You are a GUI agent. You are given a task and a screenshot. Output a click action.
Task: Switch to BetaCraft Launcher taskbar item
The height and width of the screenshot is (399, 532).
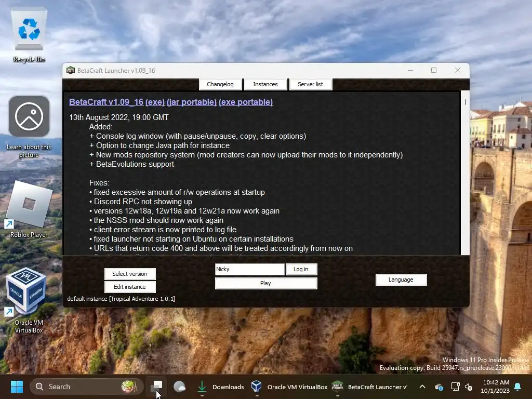[370, 387]
